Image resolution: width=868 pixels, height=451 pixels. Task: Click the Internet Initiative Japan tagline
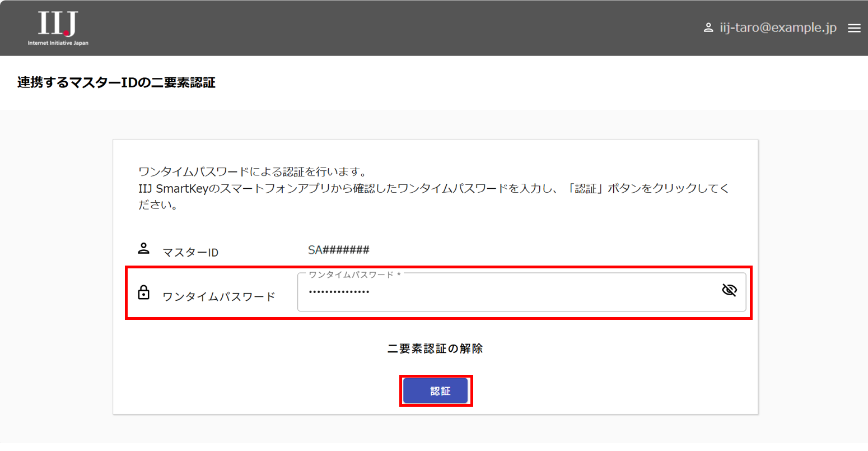tap(58, 43)
